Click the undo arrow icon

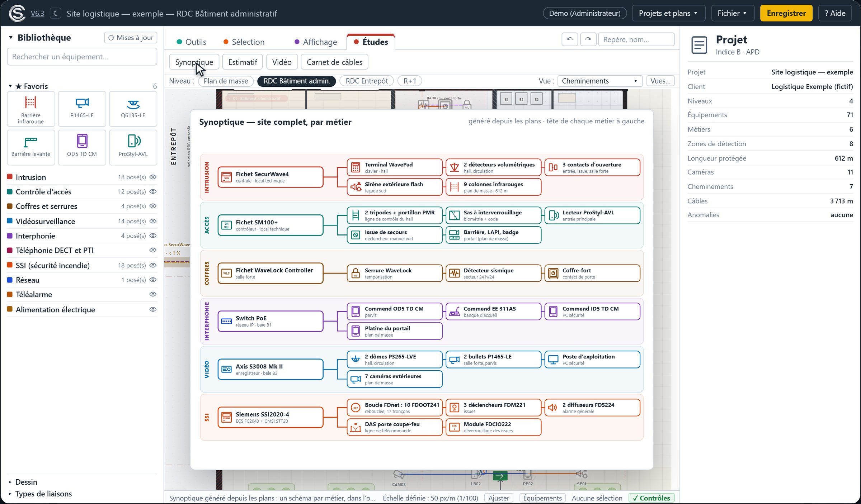[x=570, y=39]
